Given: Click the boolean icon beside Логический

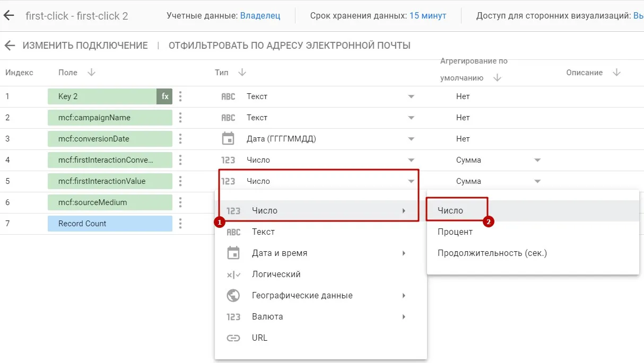Looking at the screenshot, I should pos(233,275).
